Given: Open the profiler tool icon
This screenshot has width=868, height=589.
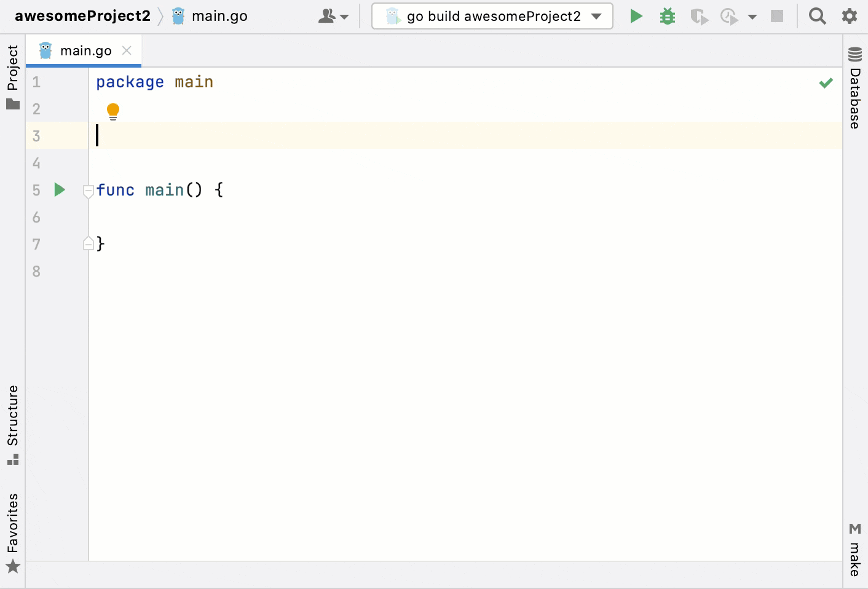Looking at the screenshot, I should 729,16.
